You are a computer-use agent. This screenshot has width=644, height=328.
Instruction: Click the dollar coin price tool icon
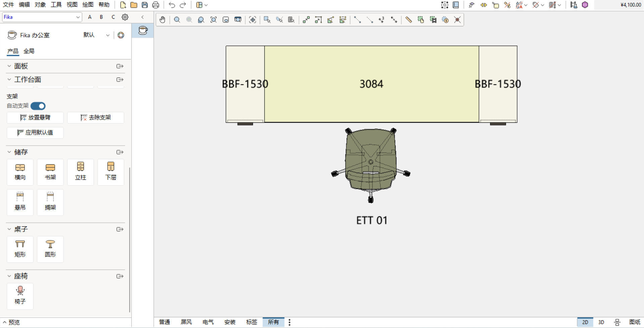point(445,20)
